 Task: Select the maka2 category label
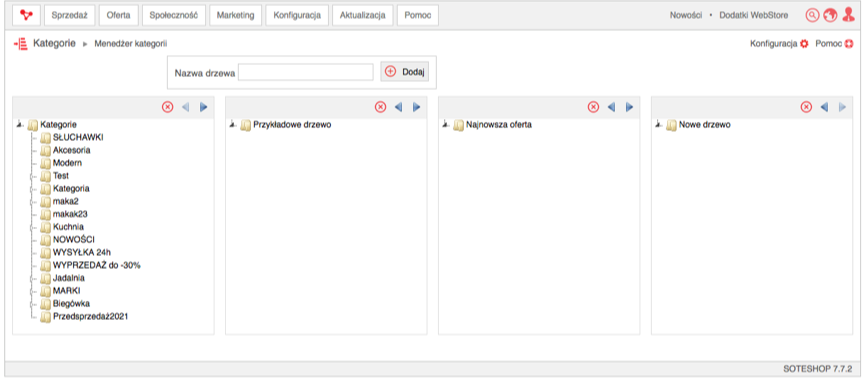[66, 202]
